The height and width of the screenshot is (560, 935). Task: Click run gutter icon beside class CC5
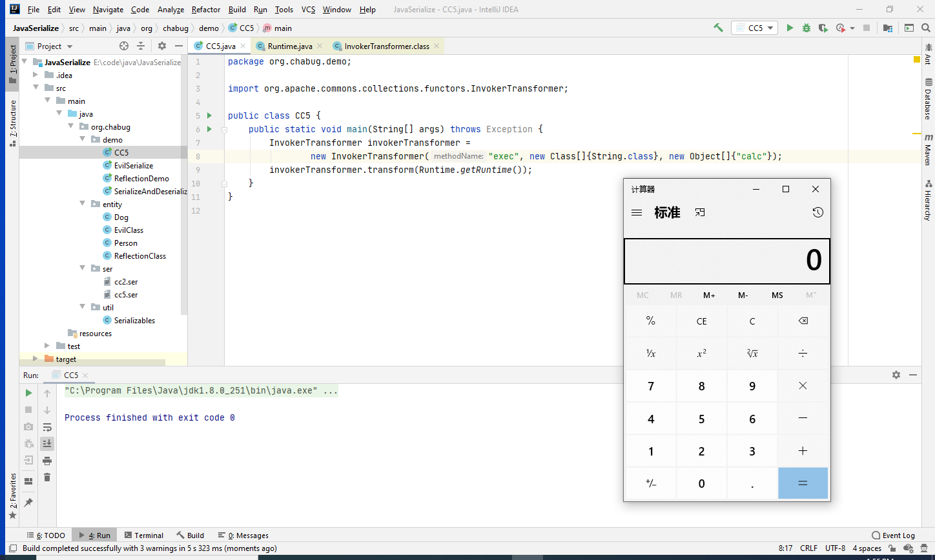click(x=209, y=115)
